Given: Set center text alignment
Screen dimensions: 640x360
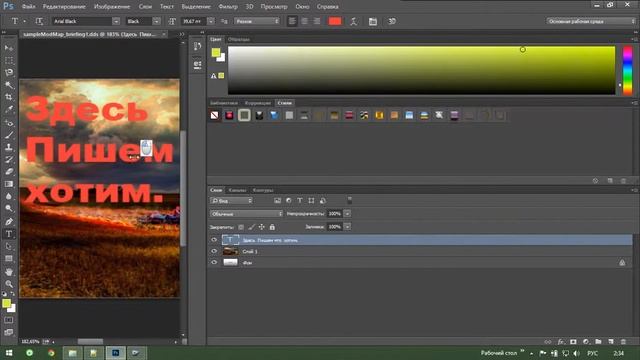Looking at the screenshot, I should pyautogui.click(x=304, y=21).
